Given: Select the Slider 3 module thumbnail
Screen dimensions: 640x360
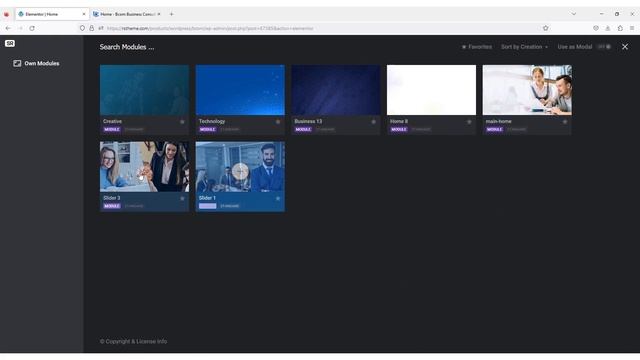Looking at the screenshot, I should (144, 167).
